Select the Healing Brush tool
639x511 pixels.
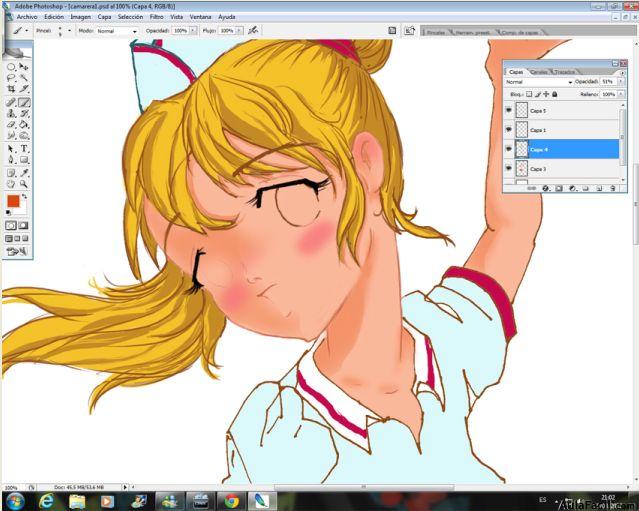point(11,102)
